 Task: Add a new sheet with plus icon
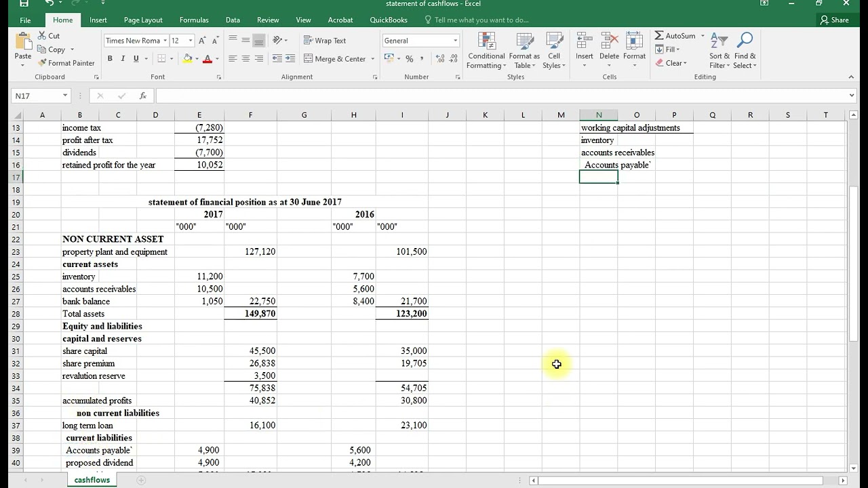[141, 480]
